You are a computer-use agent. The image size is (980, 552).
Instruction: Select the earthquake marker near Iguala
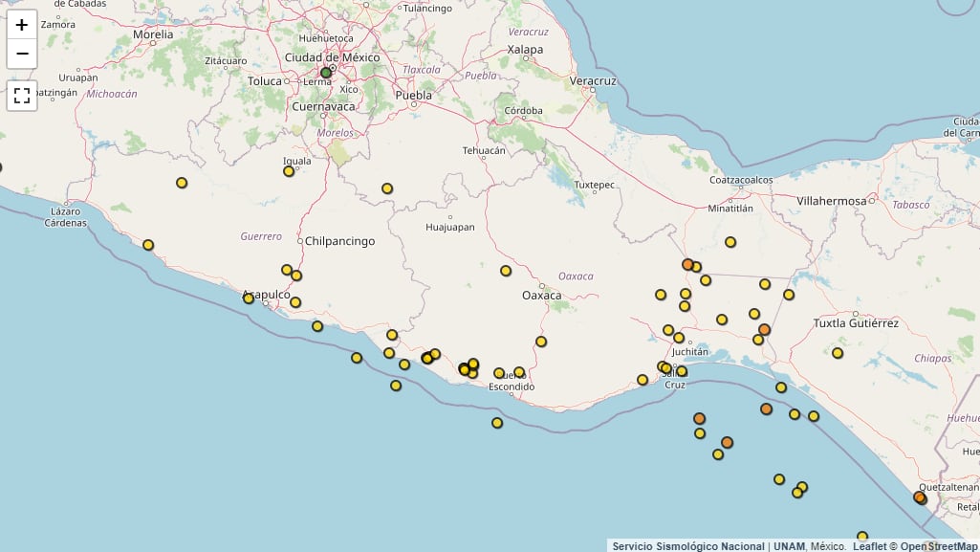[289, 169]
